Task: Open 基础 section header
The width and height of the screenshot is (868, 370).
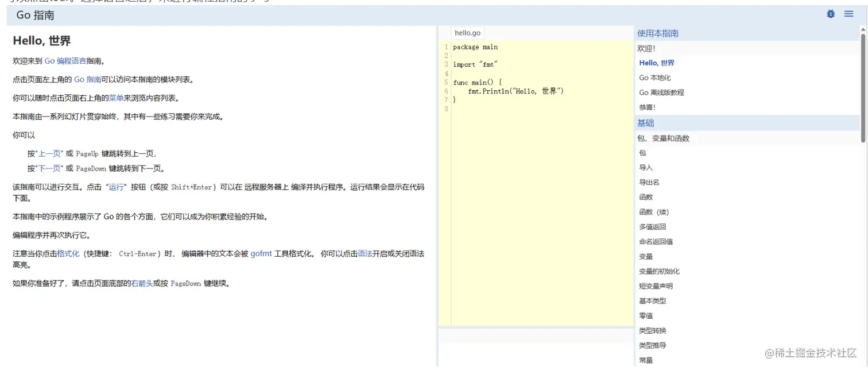Action: click(645, 123)
